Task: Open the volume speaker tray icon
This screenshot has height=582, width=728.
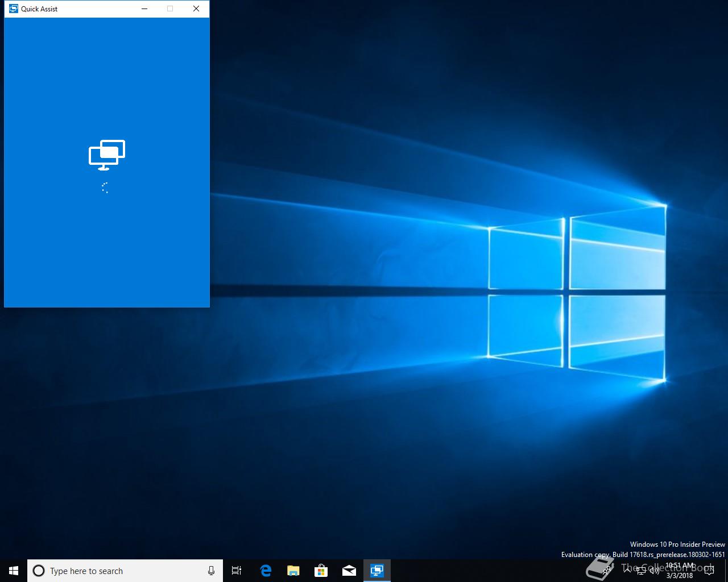Action: coord(654,571)
